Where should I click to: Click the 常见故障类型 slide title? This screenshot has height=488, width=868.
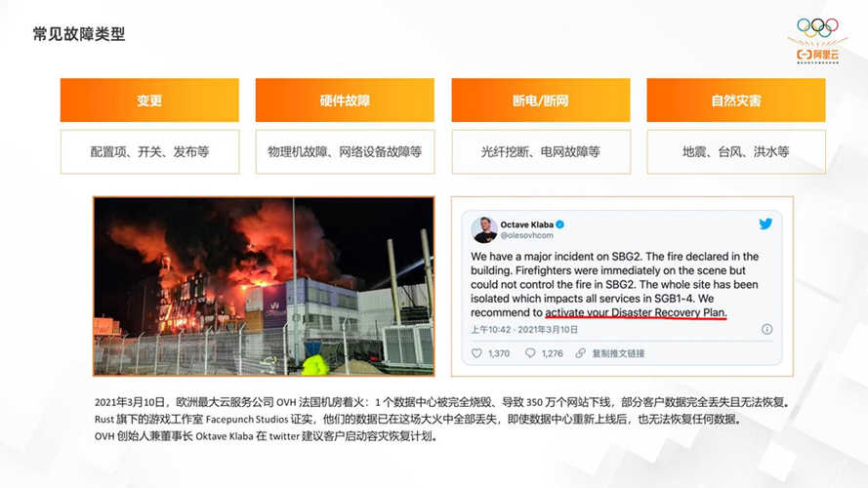[79, 34]
